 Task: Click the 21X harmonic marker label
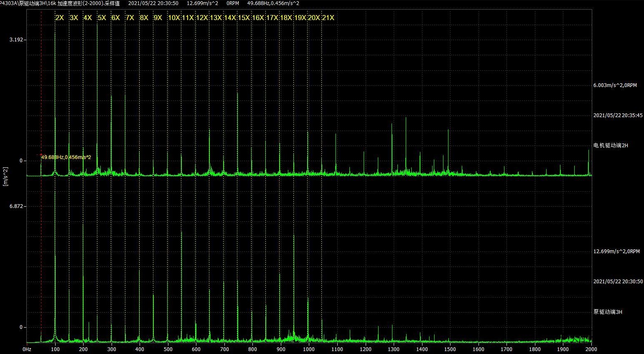pyautogui.click(x=328, y=18)
